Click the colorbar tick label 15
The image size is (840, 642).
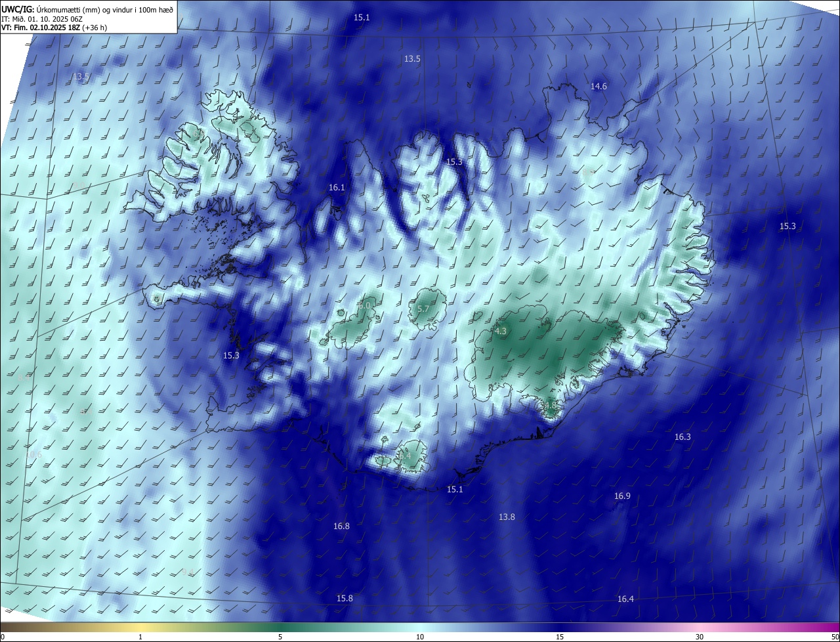(560, 637)
